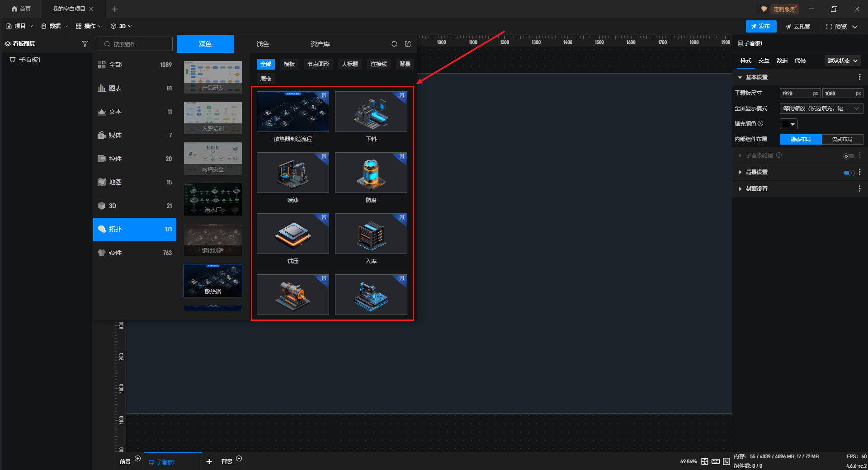Select the 媒体 media category
The width and height of the screenshot is (868, 470).
pos(135,135)
